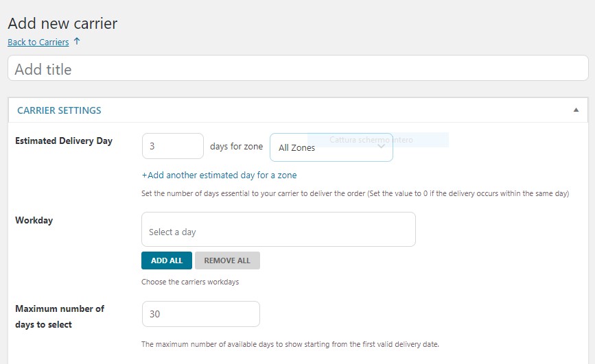The width and height of the screenshot is (595, 364).
Task: Add another estimated day for a zone
Action: click(x=219, y=175)
